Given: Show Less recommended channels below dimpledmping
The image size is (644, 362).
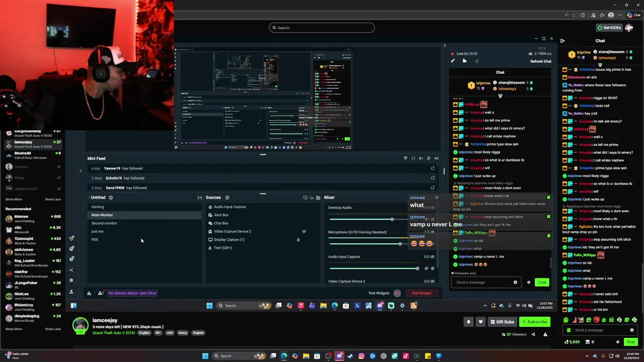Looking at the screenshot, I should click(x=53, y=329).
